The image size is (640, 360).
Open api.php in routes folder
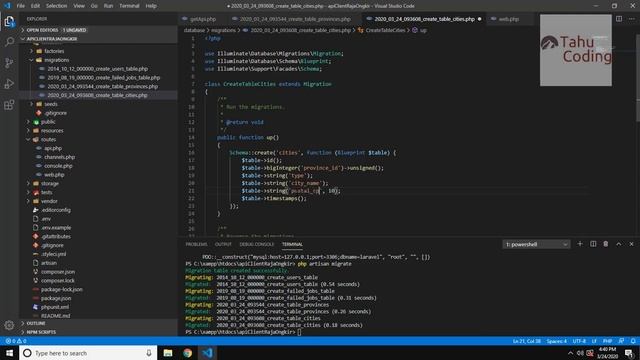53,148
